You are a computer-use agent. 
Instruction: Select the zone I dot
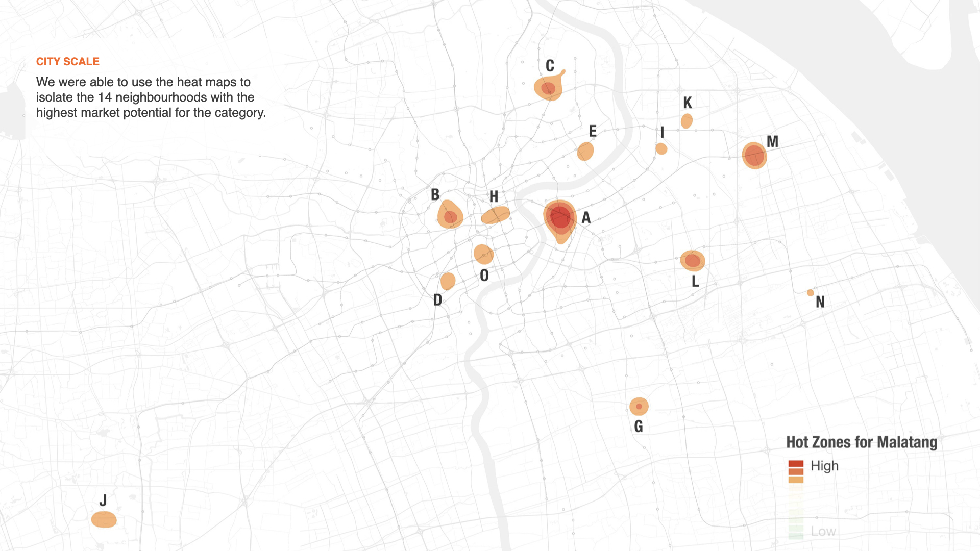point(661,149)
